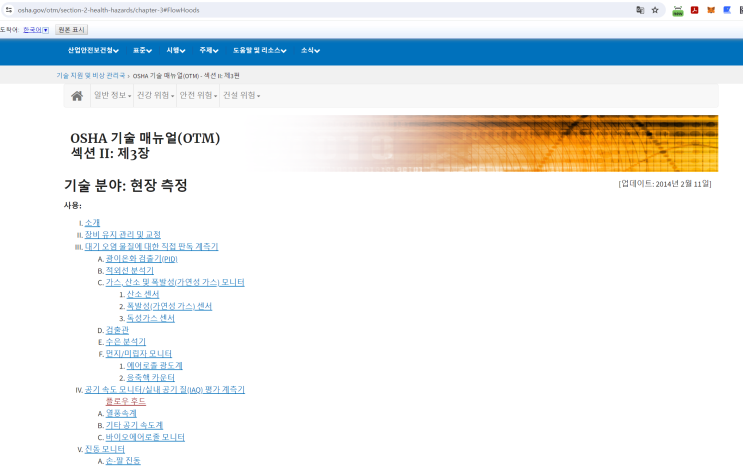The width and height of the screenshot is (743, 469).
Task: Open the 소개 section link
Action: [x=92, y=223]
